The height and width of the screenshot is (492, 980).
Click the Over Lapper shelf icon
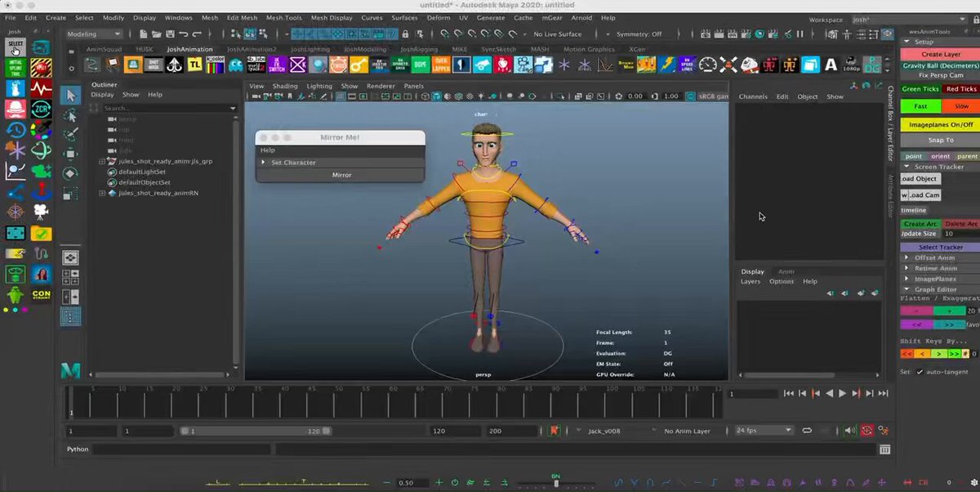(441, 65)
